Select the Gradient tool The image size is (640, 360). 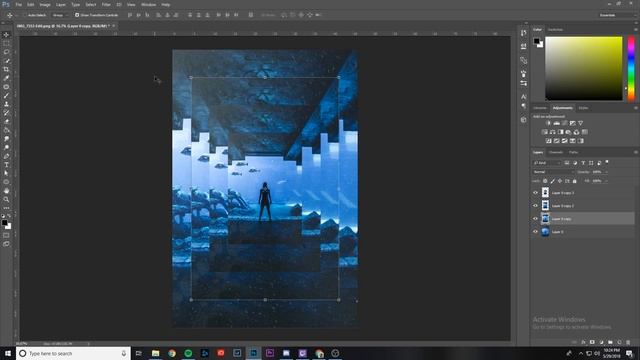point(6,130)
